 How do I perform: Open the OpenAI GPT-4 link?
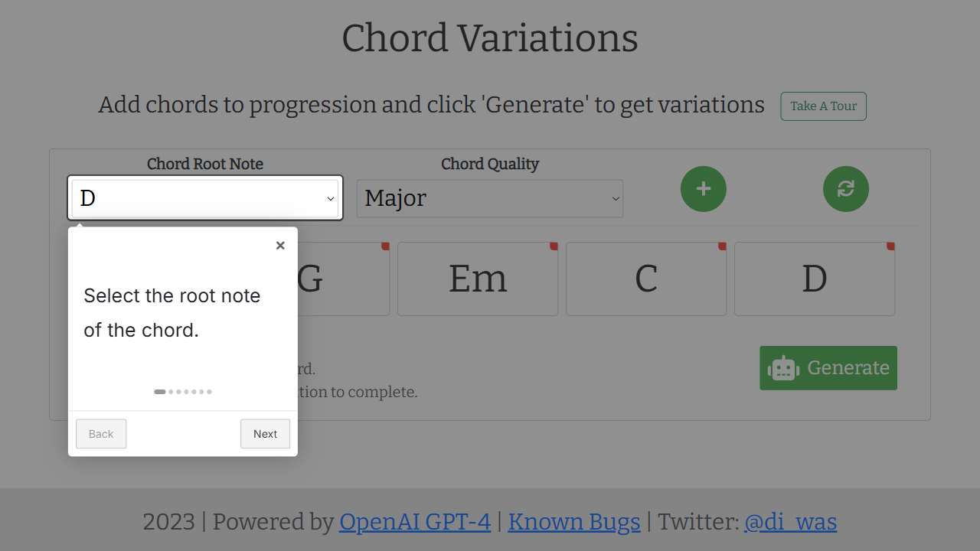pos(414,522)
